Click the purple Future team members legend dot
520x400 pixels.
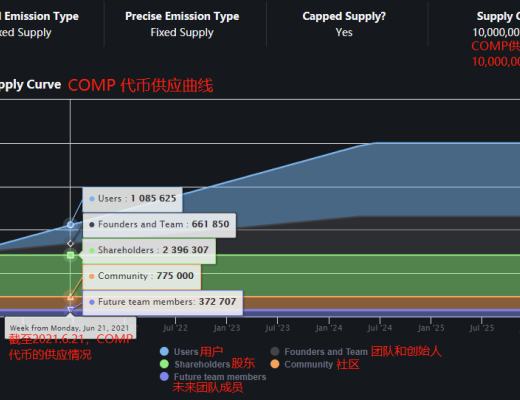point(164,377)
